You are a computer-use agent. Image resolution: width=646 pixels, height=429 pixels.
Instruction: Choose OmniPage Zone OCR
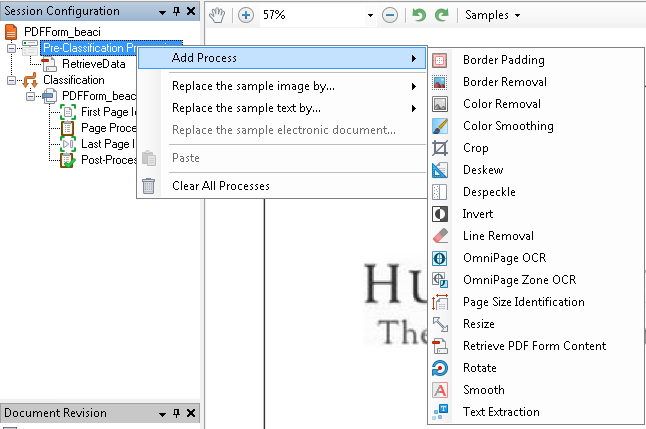tap(519, 280)
